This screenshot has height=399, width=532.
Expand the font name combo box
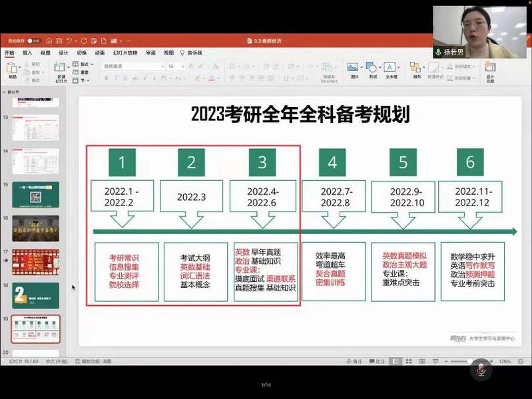point(133,66)
